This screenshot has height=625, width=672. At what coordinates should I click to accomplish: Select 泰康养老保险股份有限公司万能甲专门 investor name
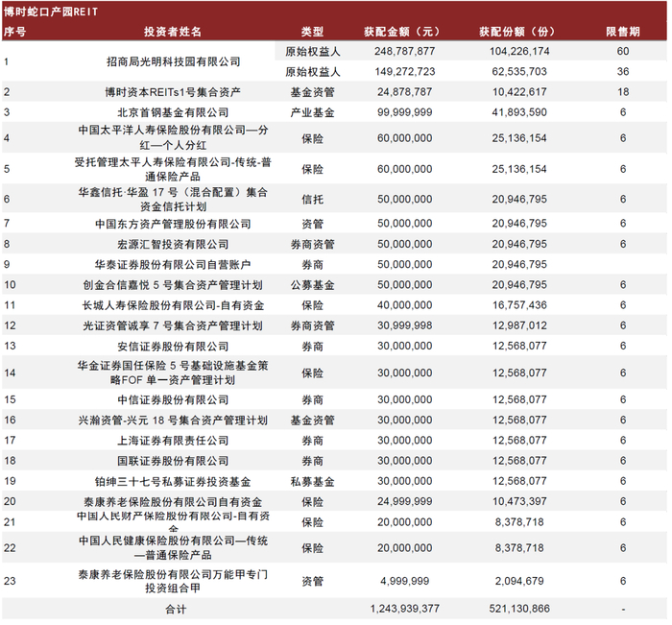click(173, 581)
